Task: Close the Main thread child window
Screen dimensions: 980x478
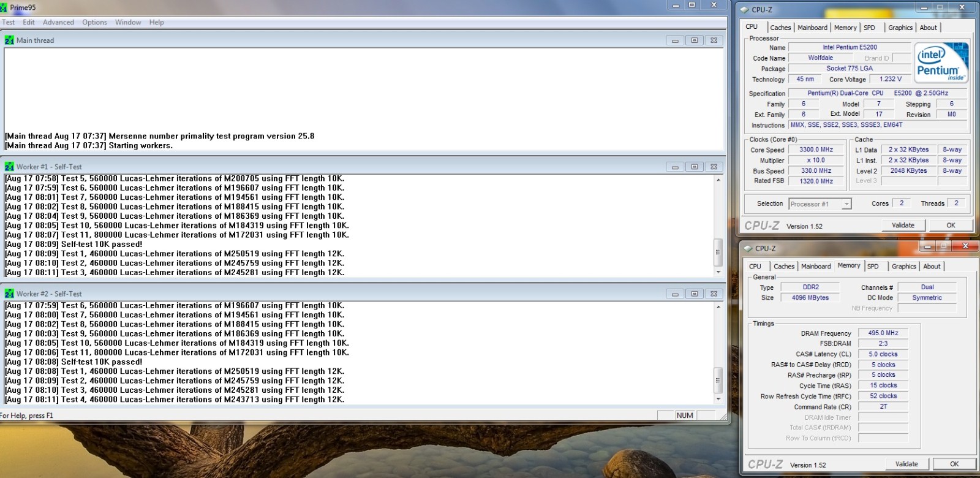Action: pos(714,40)
